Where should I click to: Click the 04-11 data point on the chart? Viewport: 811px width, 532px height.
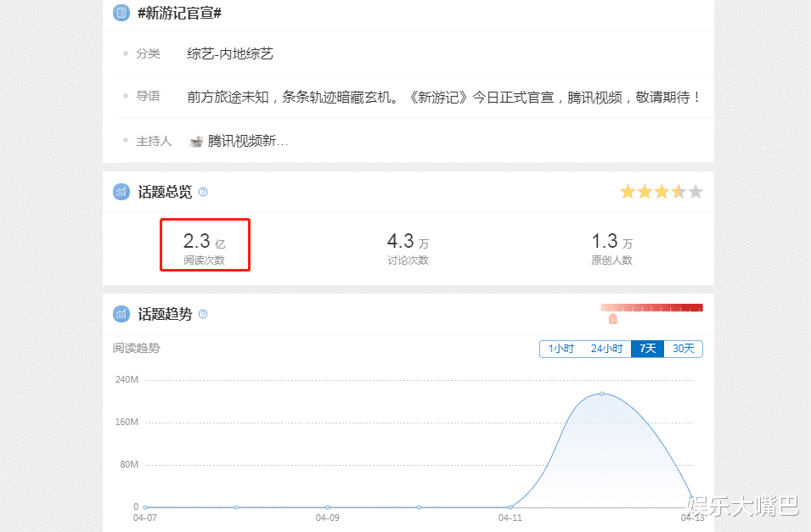coord(510,507)
